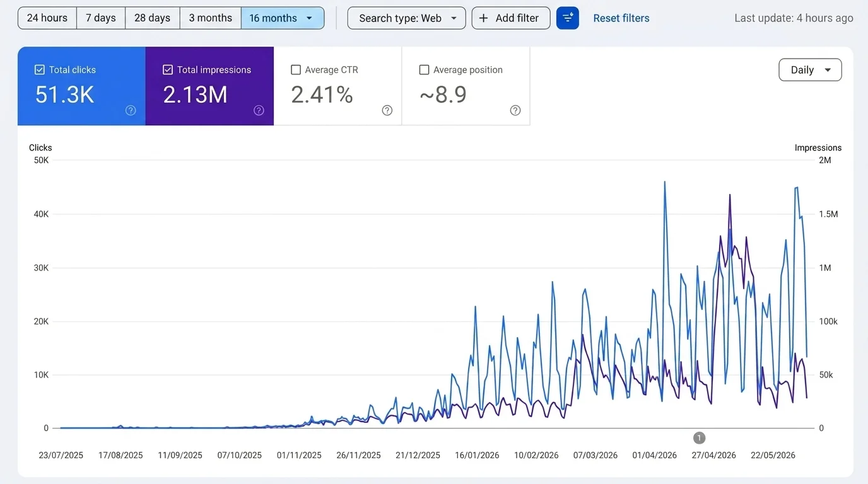868x484 pixels.
Task: Click the 2M impressions axis label
Action: pyautogui.click(x=825, y=160)
